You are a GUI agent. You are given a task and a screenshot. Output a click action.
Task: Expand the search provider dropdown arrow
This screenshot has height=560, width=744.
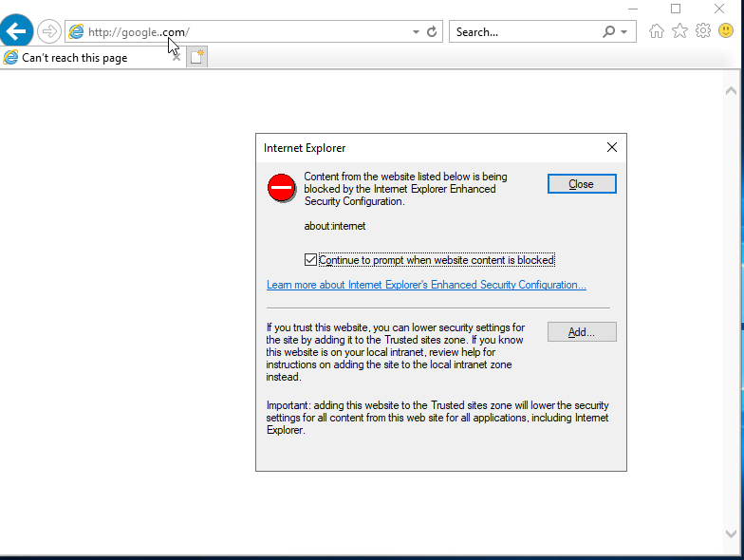pyautogui.click(x=624, y=32)
